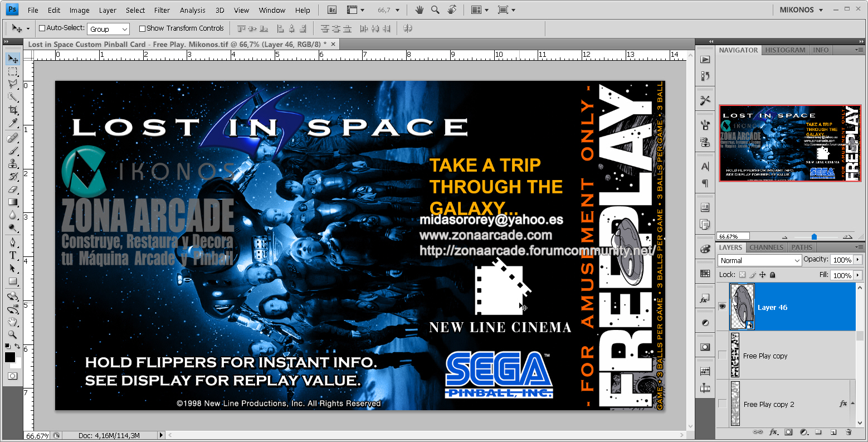The width and height of the screenshot is (868, 442).
Task: Click the Navigator preview thumbnail
Action: tap(790, 143)
